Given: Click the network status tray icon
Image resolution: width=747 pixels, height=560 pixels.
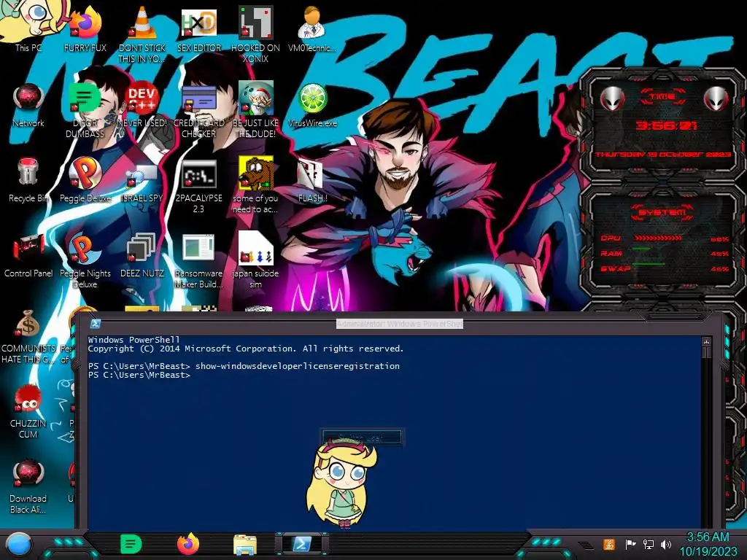Looking at the screenshot, I should [x=649, y=544].
